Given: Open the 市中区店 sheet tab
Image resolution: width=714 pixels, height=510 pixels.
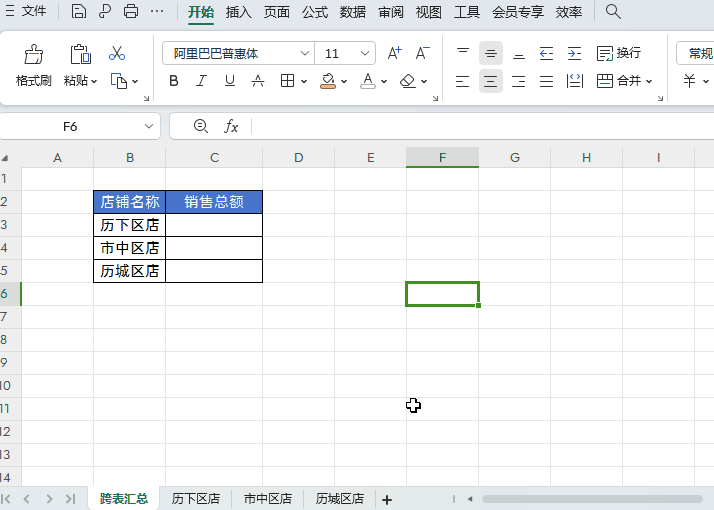Looking at the screenshot, I should pyautogui.click(x=268, y=499).
